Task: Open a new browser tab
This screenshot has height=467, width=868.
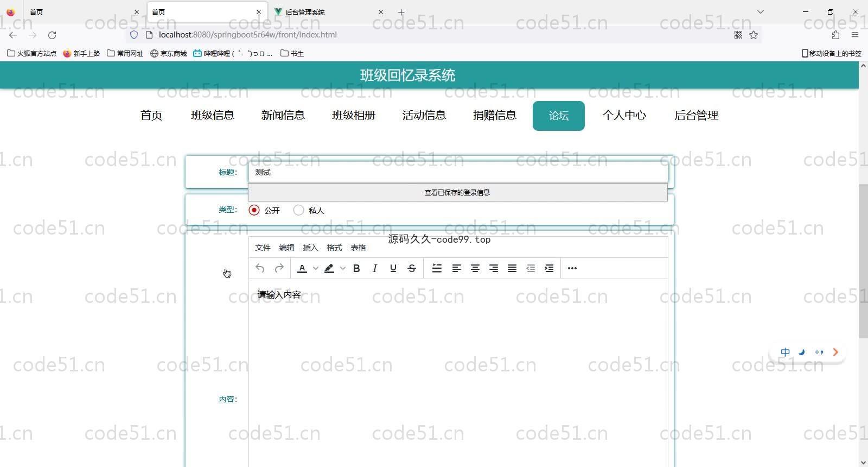Action: pyautogui.click(x=401, y=12)
